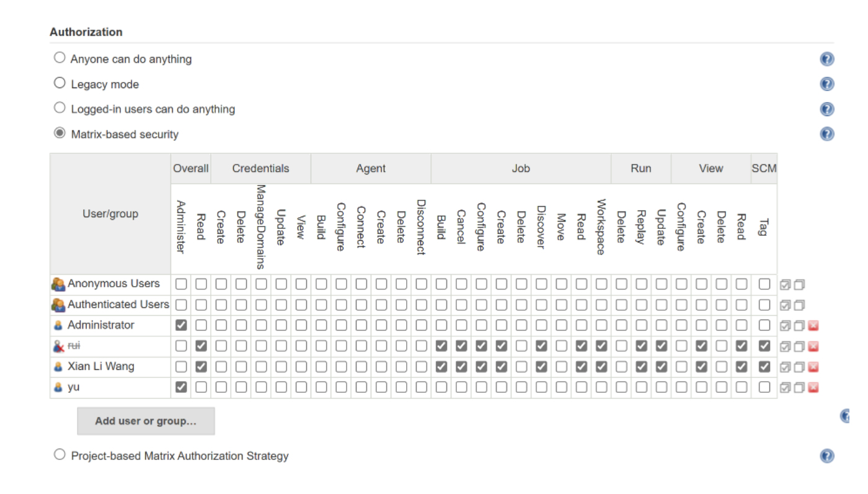Remove Xian Li Wang from the matrix
Viewport: 868px width, 494px height.
813,367
